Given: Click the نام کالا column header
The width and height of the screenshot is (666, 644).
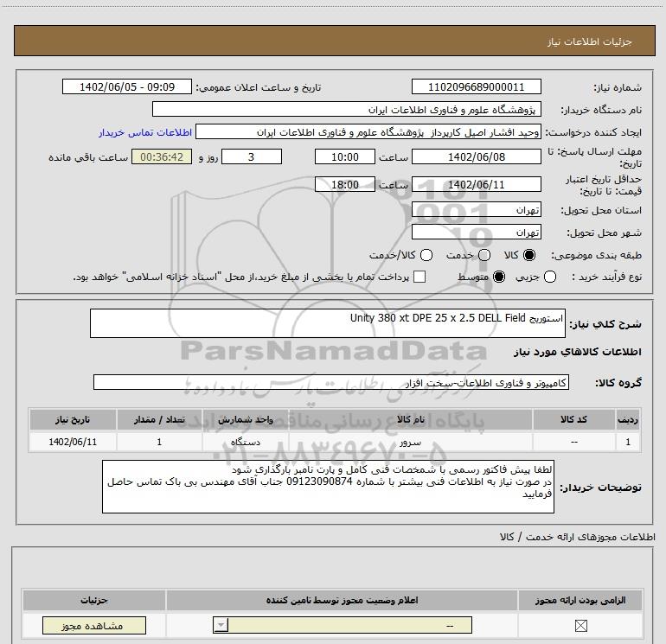Looking at the screenshot, I should (410, 419).
